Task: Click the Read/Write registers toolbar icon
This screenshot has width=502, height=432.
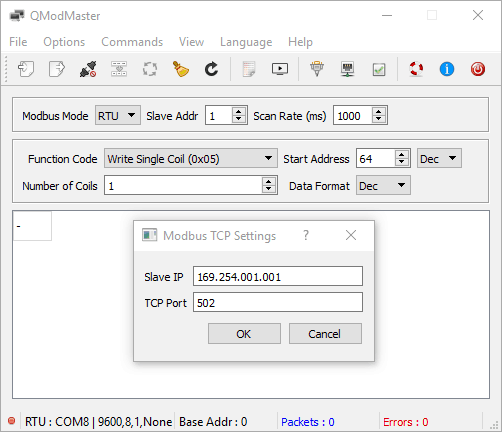Action: 119,69
